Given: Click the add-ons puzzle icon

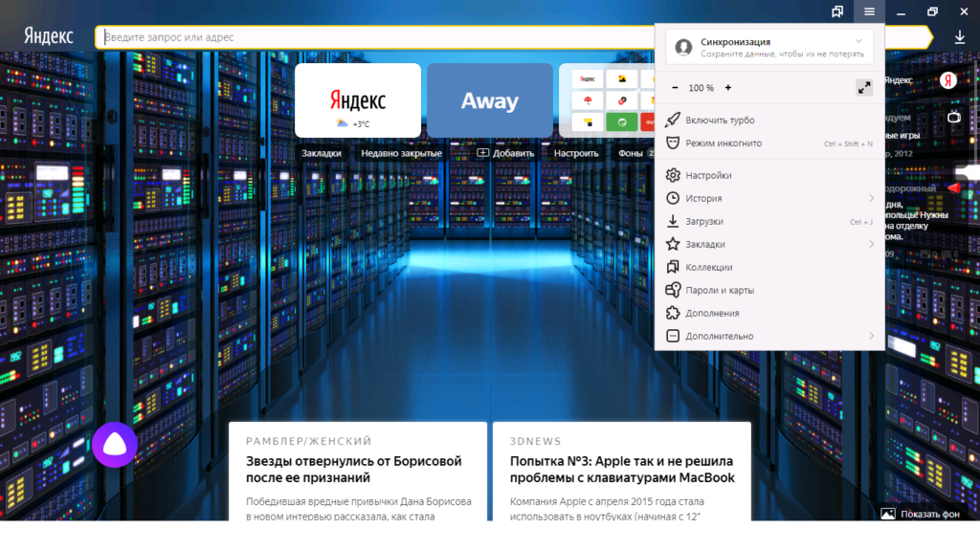Looking at the screenshot, I should [x=673, y=313].
